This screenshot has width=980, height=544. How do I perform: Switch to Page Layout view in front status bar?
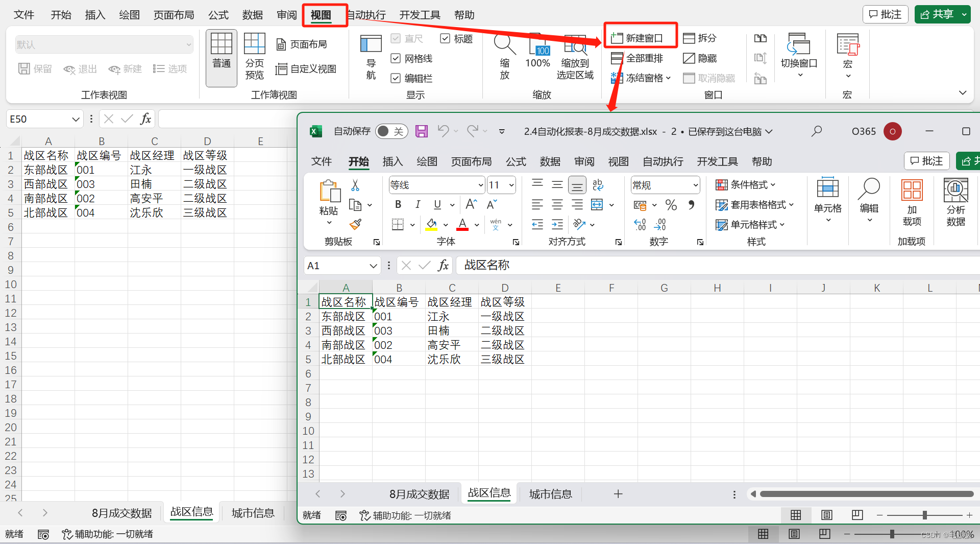pyautogui.click(x=827, y=515)
